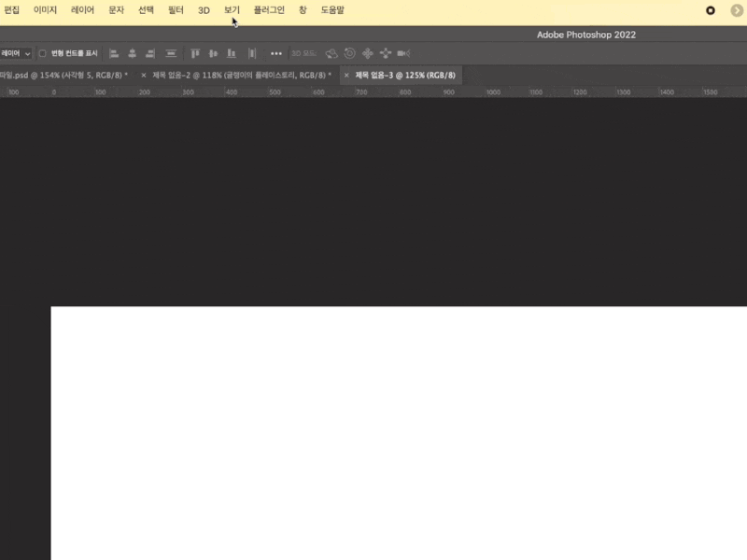This screenshot has height=560, width=747.
Task: Select 3D camera zoom mode icon
Action: [x=403, y=53]
